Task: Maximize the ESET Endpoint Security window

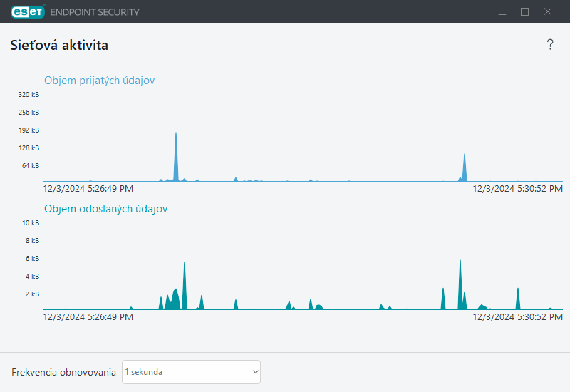Action: pos(525,11)
